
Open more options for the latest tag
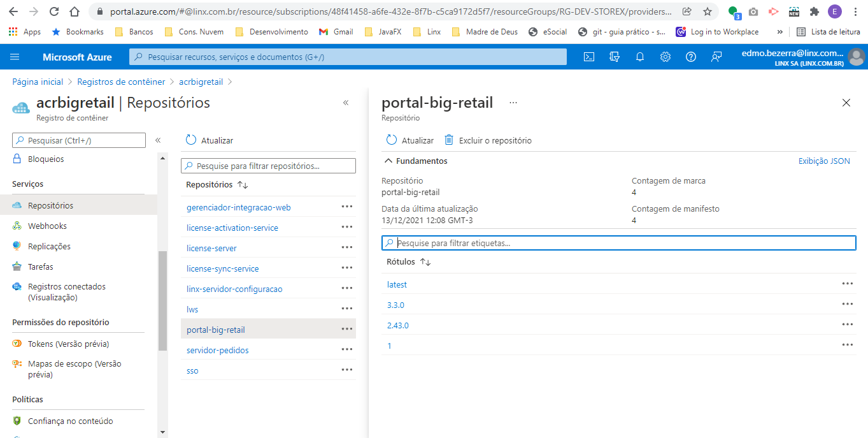tap(847, 284)
